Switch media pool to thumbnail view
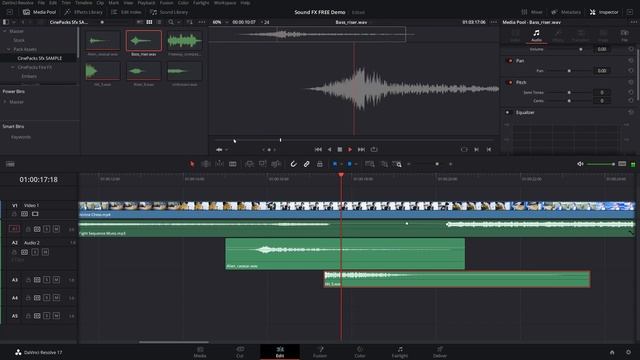The height and width of the screenshot is (360, 640). [149, 22]
